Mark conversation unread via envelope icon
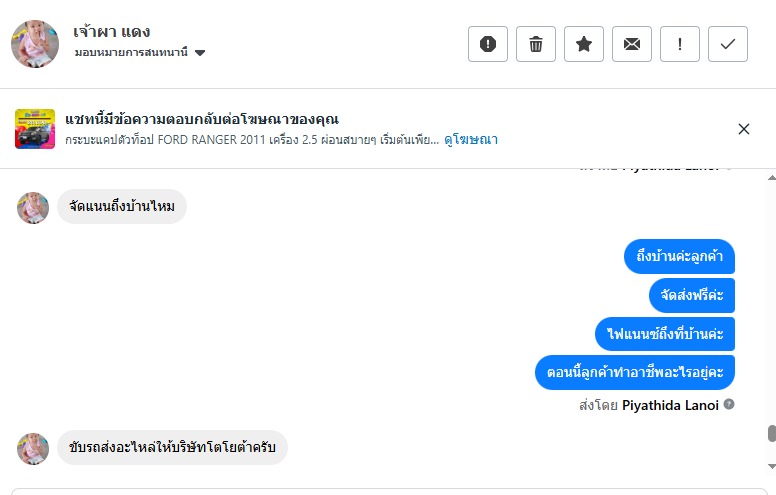 [x=632, y=44]
